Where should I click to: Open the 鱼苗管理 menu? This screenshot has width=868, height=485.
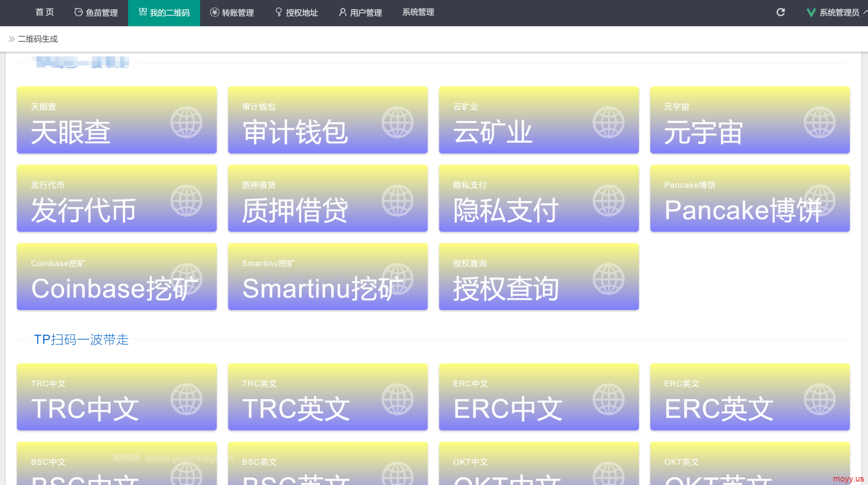click(96, 13)
